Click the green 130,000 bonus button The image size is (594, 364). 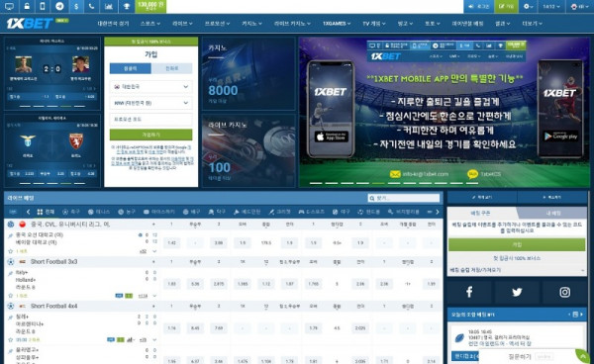tap(150, 7)
